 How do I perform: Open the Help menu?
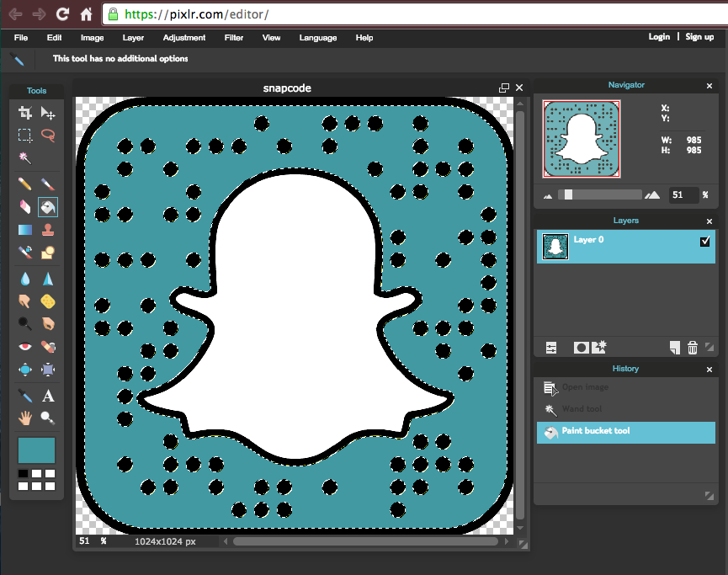(364, 38)
